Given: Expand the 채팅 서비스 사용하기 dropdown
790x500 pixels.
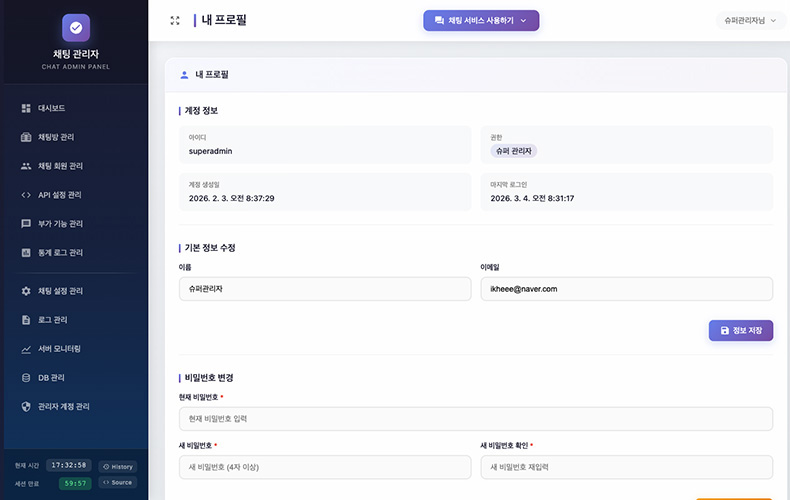Looking at the screenshot, I should point(481,20).
